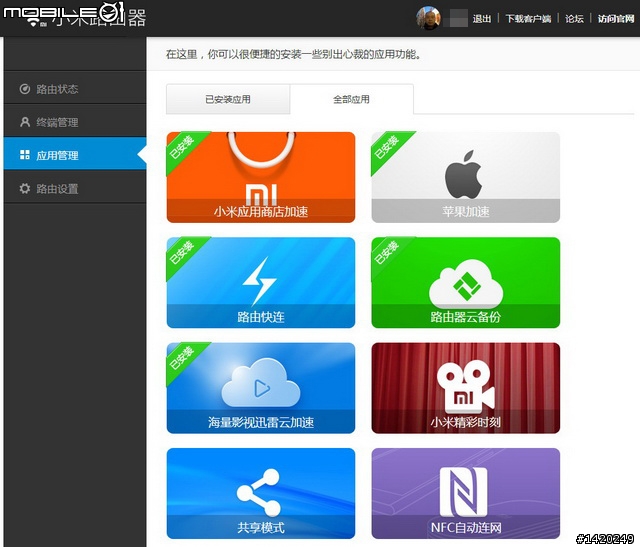Open the 小米精彩时刻 app tile
This screenshot has width=640, height=547.
tap(466, 388)
